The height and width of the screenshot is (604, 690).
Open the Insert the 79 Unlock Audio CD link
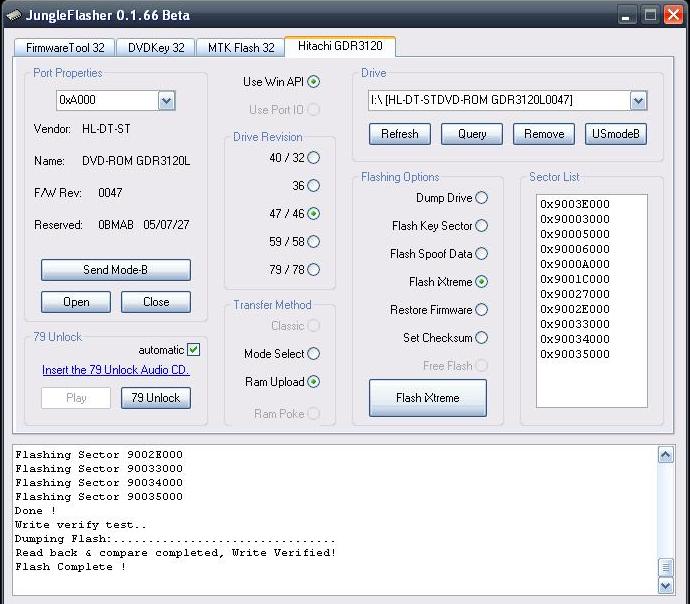click(x=116, y=370)
